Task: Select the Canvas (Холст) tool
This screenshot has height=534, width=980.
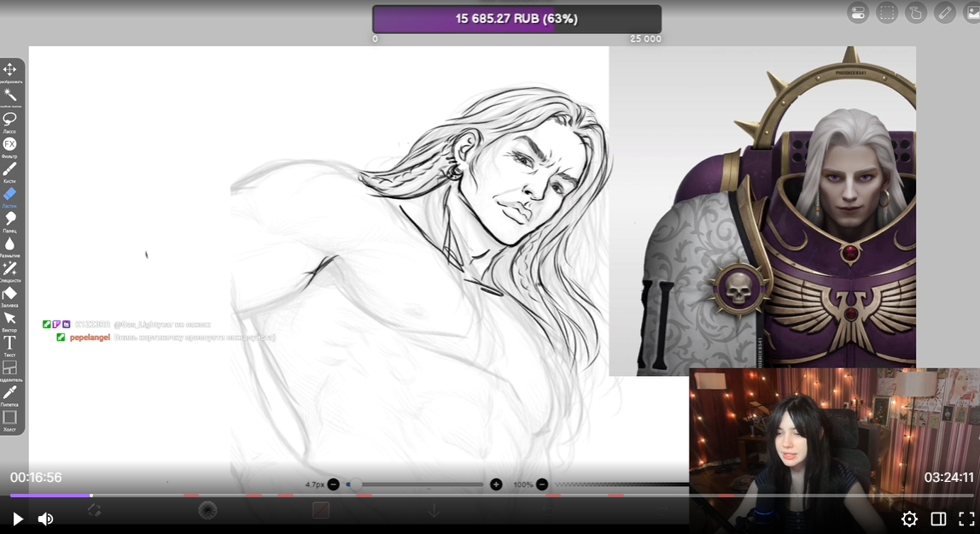Action: 10,417
